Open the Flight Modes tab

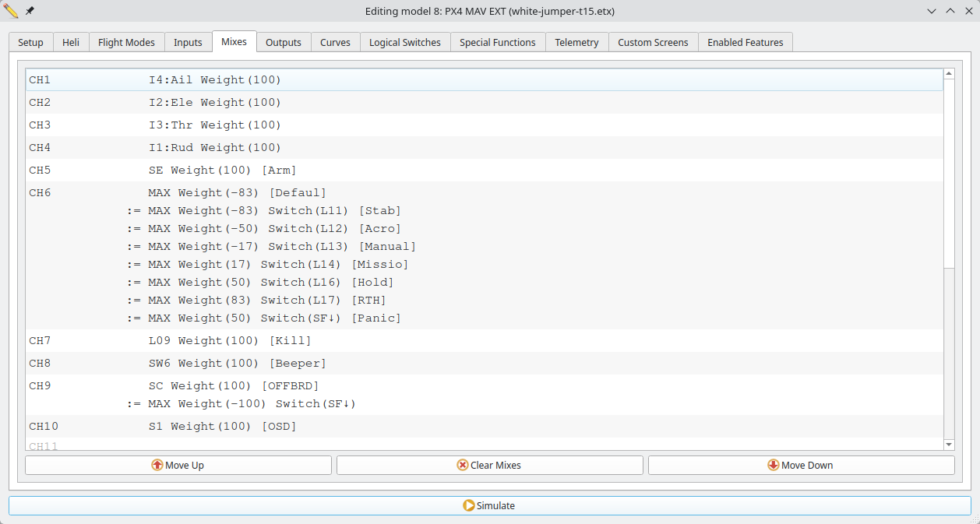click(x=126, y=42)
